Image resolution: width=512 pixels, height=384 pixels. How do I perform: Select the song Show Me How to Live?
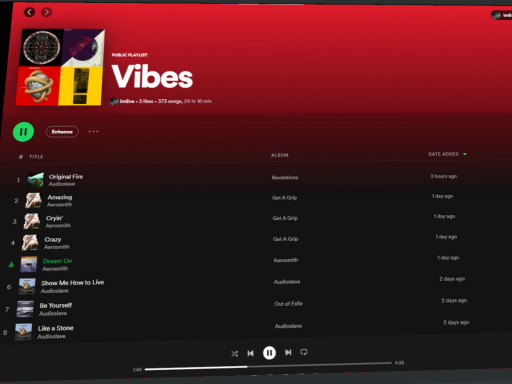[72, 283]
